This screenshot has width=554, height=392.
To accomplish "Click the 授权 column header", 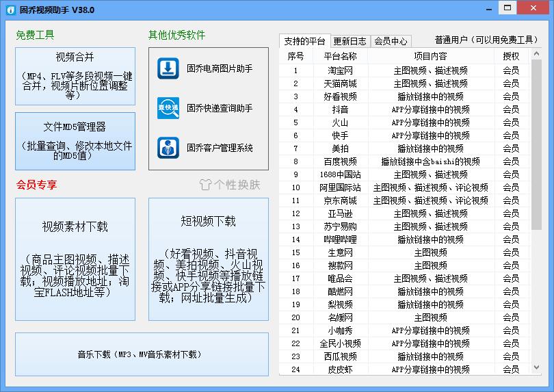I will tap(511, 56).
